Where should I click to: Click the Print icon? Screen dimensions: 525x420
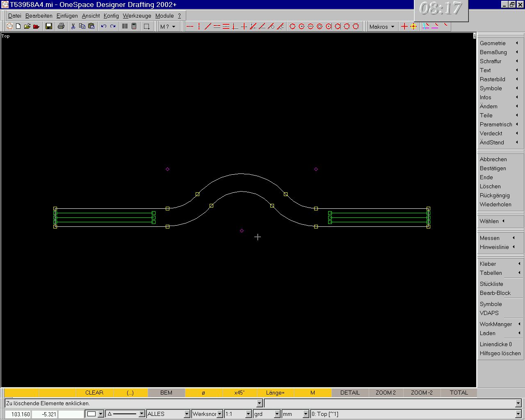(61, 26)
